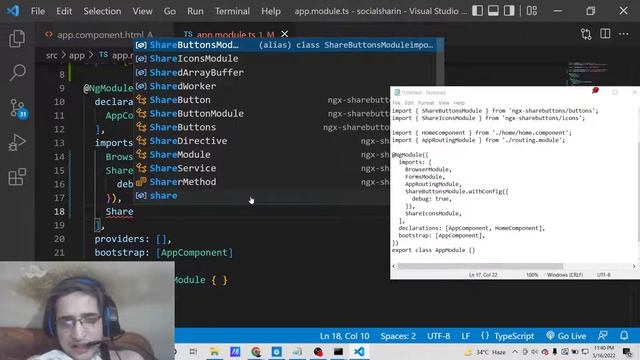
Task: Open the taskbar clock and date
Action: [x=604, y=352]
